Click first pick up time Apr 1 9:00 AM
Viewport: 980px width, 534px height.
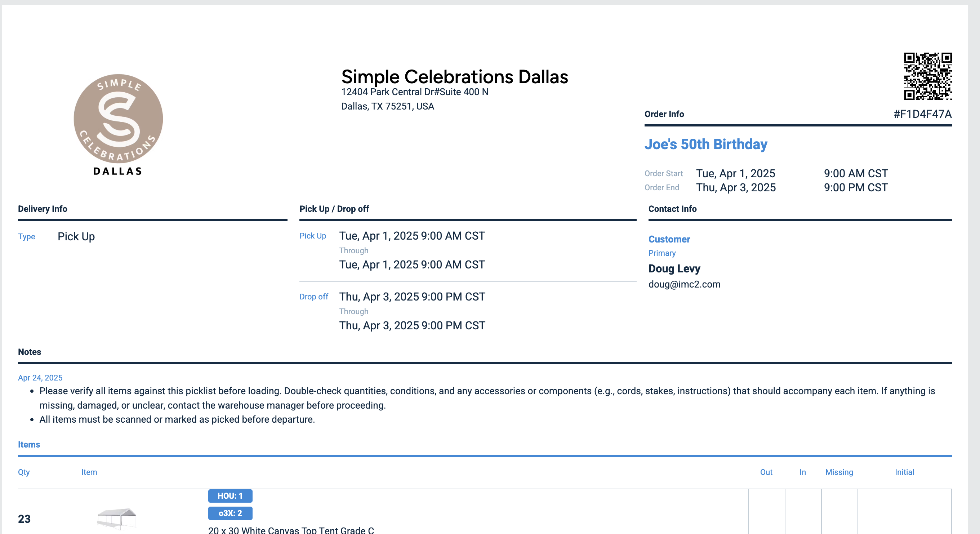click(411, 236)
